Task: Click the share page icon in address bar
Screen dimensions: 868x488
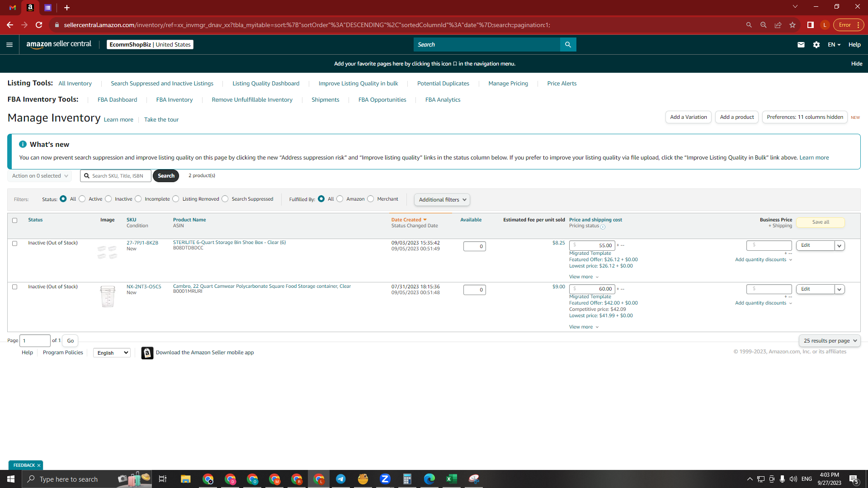Action: pyautogui.click(x=778, y=25)
